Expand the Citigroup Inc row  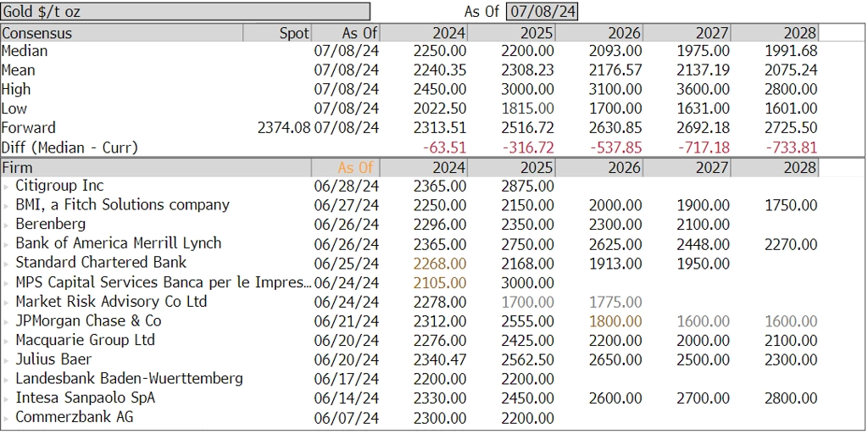point(6,186)
